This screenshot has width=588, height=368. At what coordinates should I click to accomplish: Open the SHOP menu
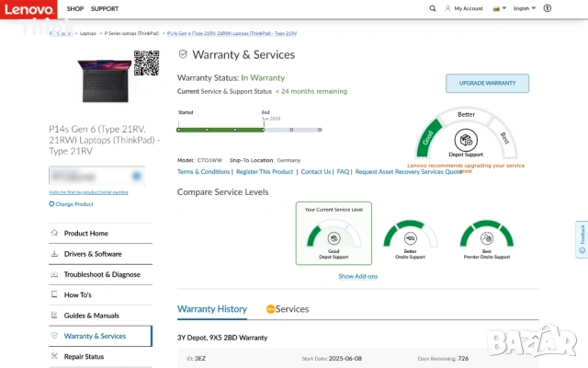pyautogui.click(x=75, y=8)
